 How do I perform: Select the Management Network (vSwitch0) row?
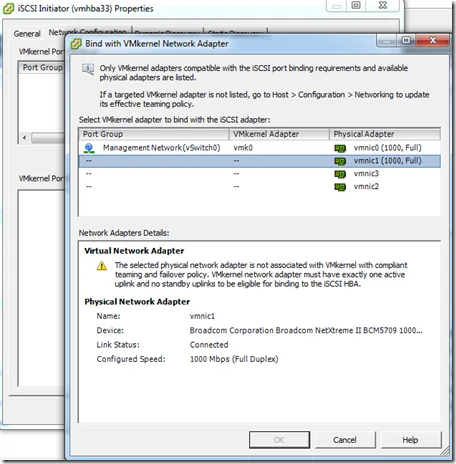[259, 148]
